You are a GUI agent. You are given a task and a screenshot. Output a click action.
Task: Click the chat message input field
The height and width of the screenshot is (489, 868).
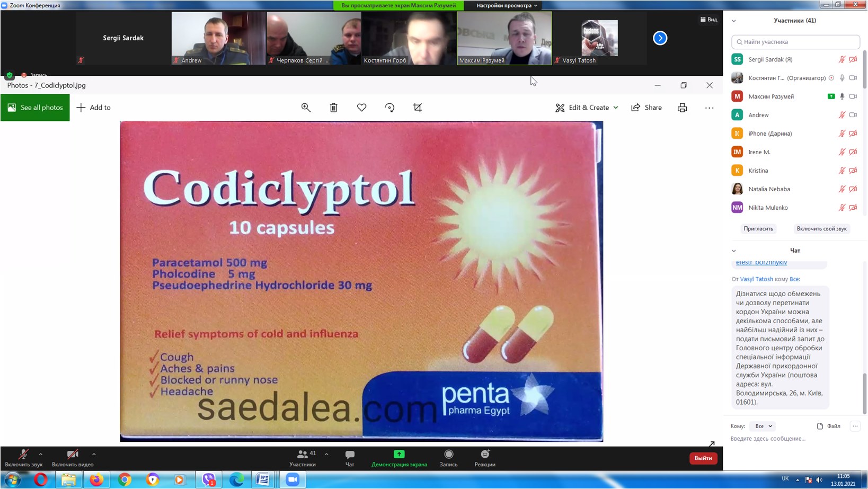click(795, 439)
